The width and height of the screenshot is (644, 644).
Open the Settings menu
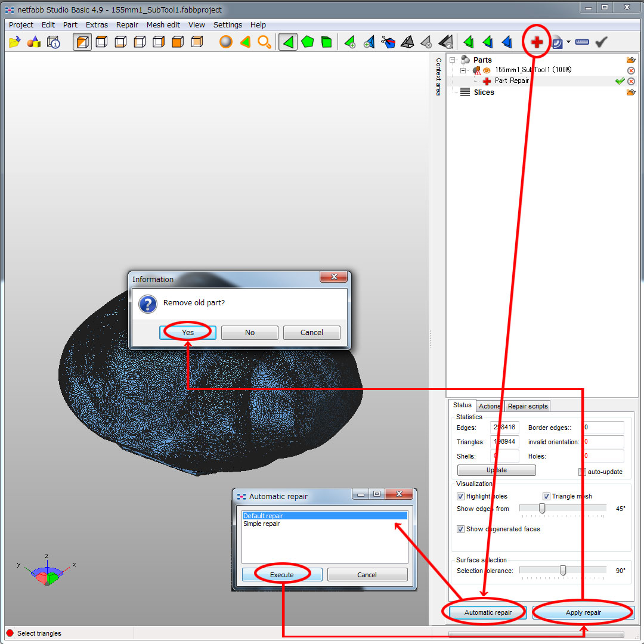(228, 24)
